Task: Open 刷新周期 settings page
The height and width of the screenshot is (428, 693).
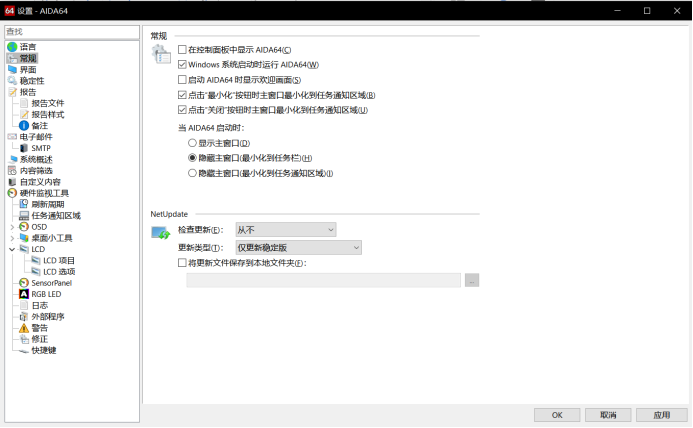Action: (48, 204)
